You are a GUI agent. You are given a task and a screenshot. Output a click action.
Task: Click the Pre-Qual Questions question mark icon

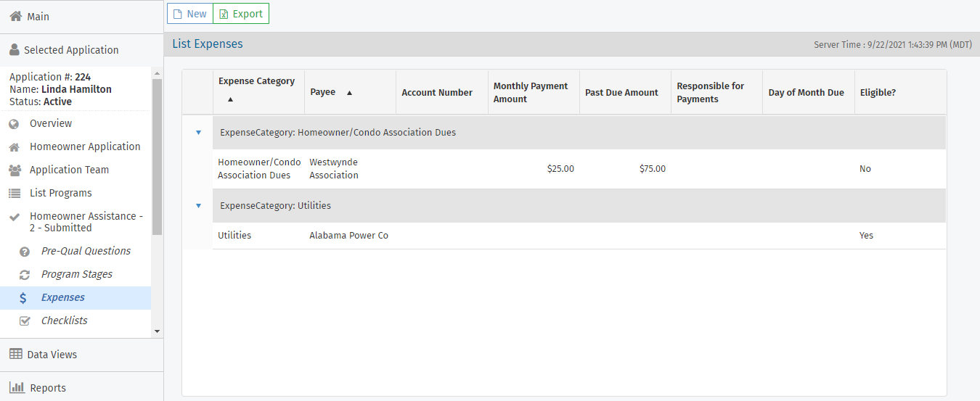click(x=25, y=252)
